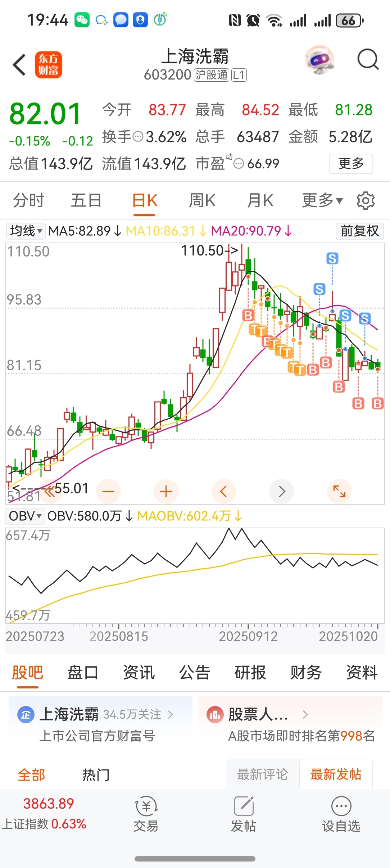The image size is (390, 868).
Task: Expand the 更多 period dropdown
Action: point(322,200)
